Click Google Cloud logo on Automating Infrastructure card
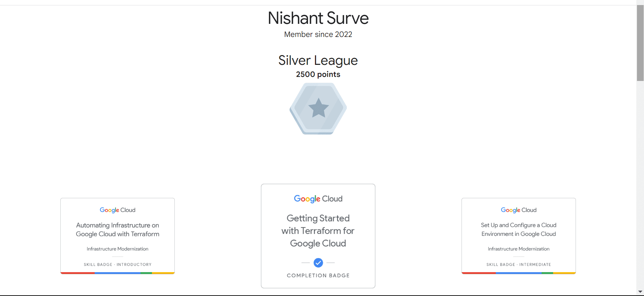 117,210
